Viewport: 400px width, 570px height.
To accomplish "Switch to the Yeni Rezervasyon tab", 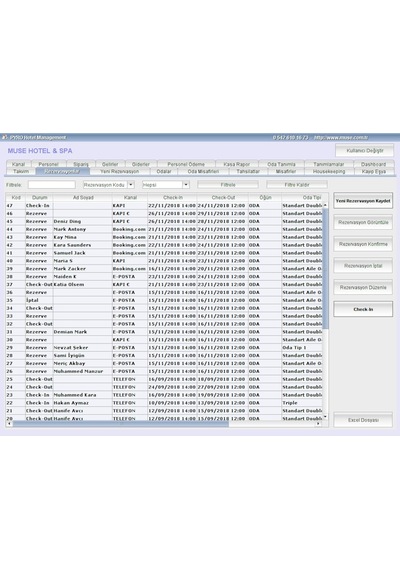I will [x=120, y=171].
